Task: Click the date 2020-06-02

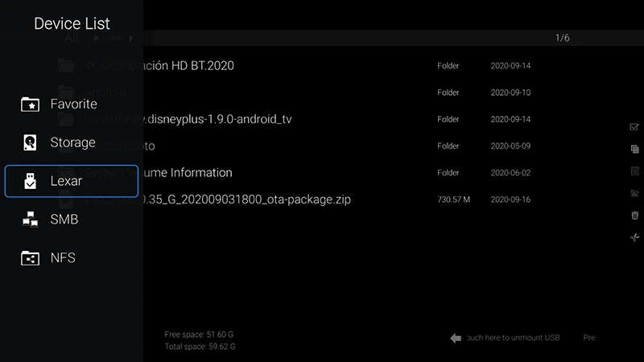Action: coord(510,173)
